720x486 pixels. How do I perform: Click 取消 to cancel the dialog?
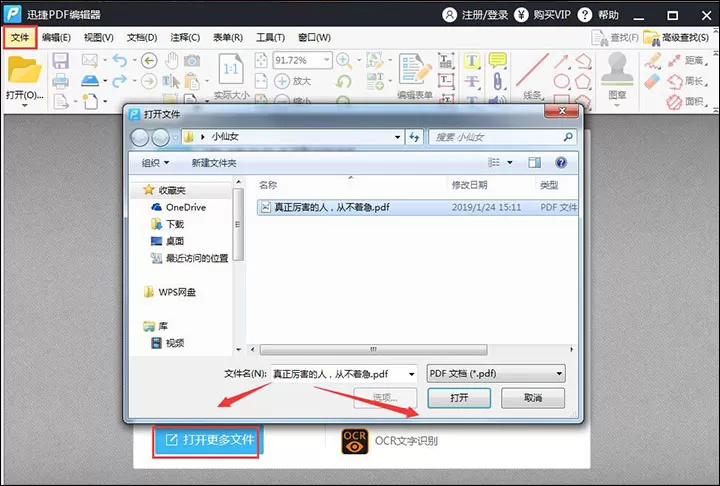[533, 398]
